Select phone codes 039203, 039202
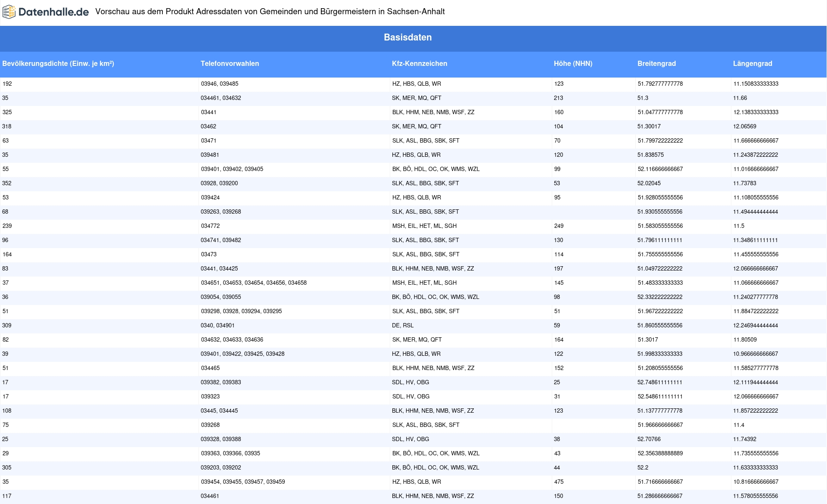Viewport: 827px width, 504px height. point(221,468)
